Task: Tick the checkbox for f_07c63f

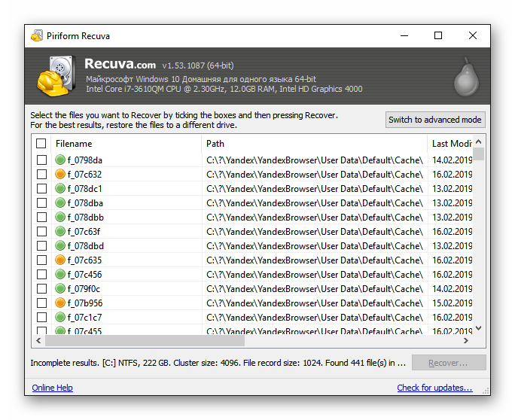Action: 41,232
